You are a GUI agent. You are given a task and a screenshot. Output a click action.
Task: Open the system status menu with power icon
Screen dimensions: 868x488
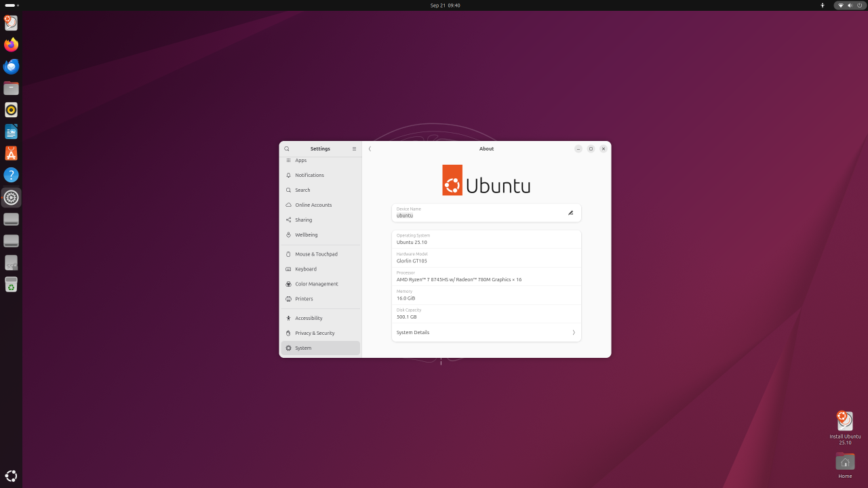pyautogui.click(x=850, y=5)
